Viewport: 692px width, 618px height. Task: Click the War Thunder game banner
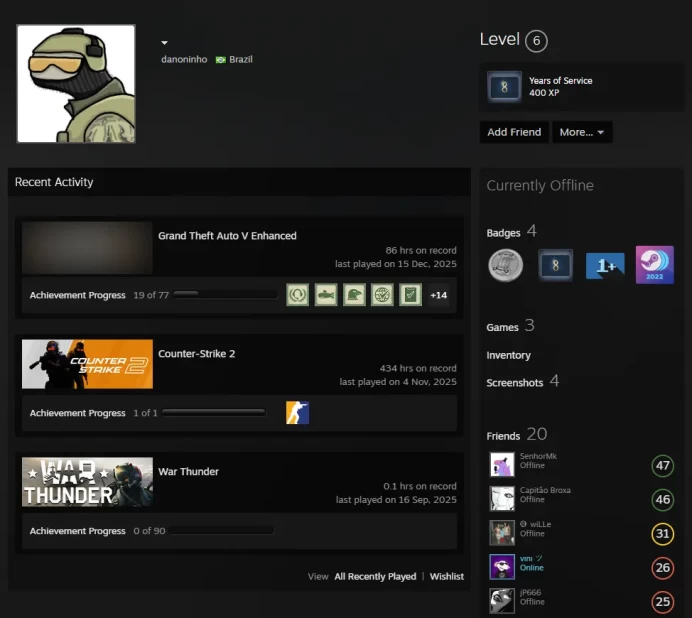point(87,482)
